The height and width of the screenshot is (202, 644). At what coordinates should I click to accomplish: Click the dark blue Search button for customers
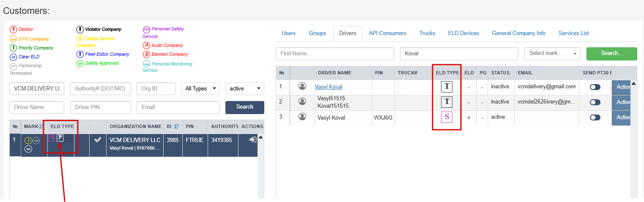[x=245, y=107]
